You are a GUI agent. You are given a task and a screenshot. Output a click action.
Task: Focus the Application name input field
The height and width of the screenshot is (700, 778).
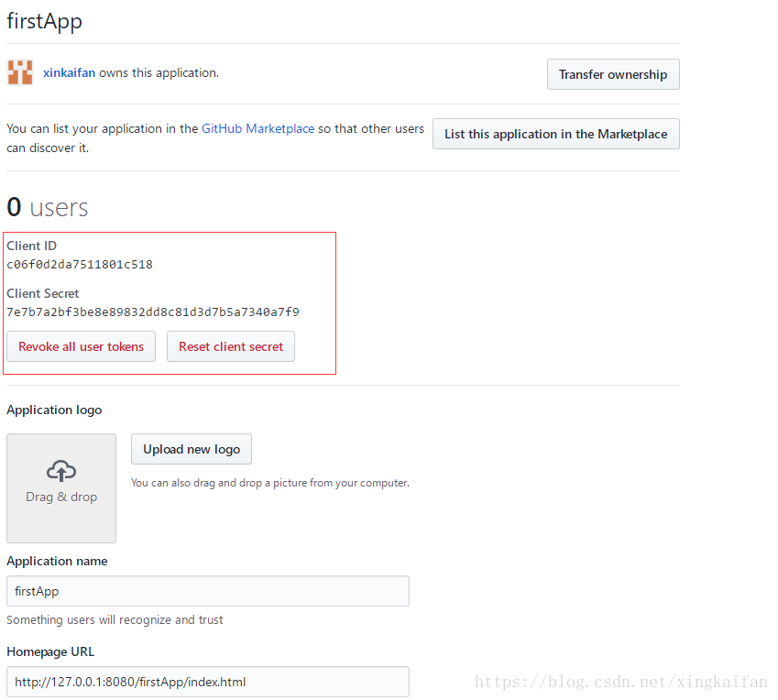click(x=208, y=591)
